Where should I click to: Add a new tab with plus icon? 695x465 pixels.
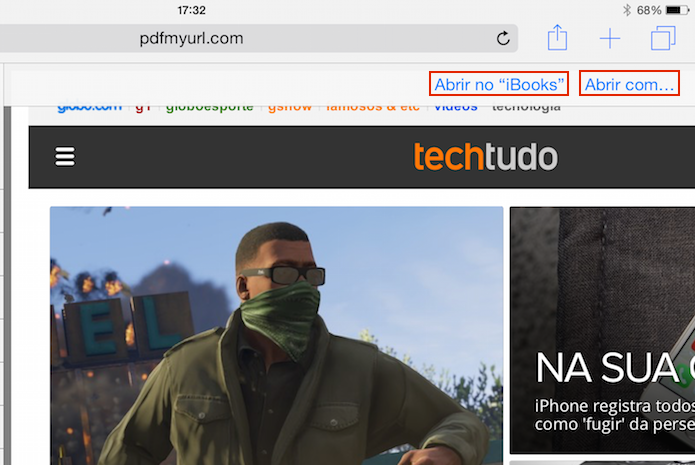tap(610, 39)
